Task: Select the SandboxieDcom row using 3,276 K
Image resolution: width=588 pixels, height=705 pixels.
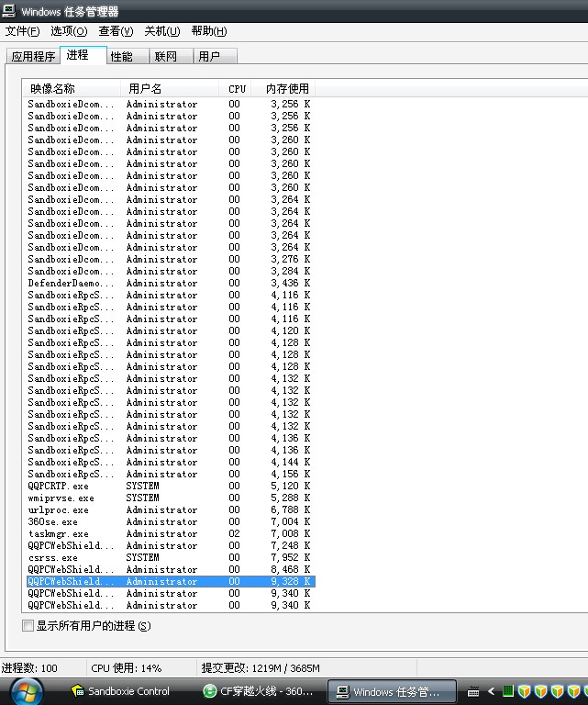Action: point(171,260)
